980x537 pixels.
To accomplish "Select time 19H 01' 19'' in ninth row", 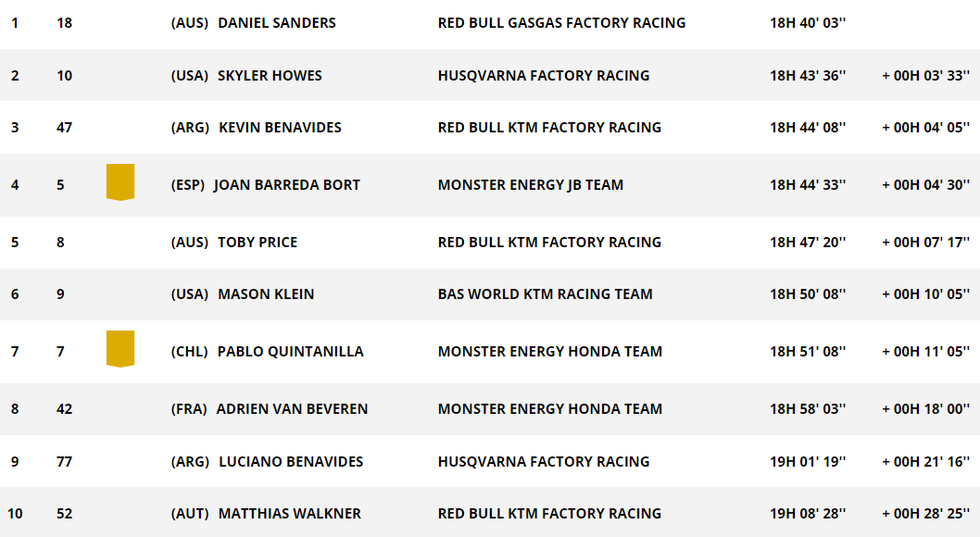I will pyautogui.click(x=808, y=462).
